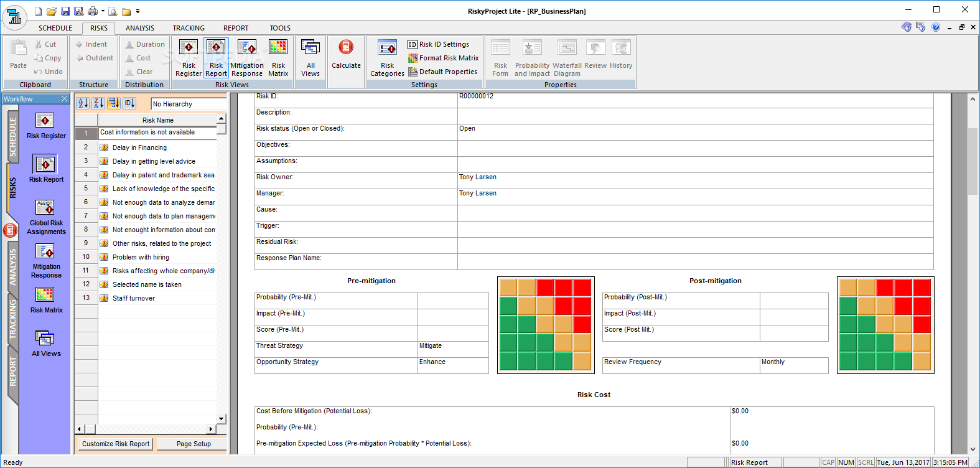Viewport: 980px width, 468px height.
Task: Switch to the REPORT ribbon tab
Action: pos(236,28)
